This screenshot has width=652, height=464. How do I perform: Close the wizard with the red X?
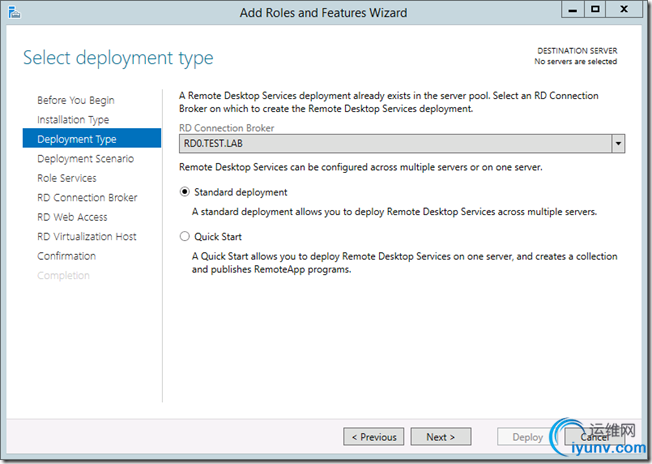click(x=626, y=10)
